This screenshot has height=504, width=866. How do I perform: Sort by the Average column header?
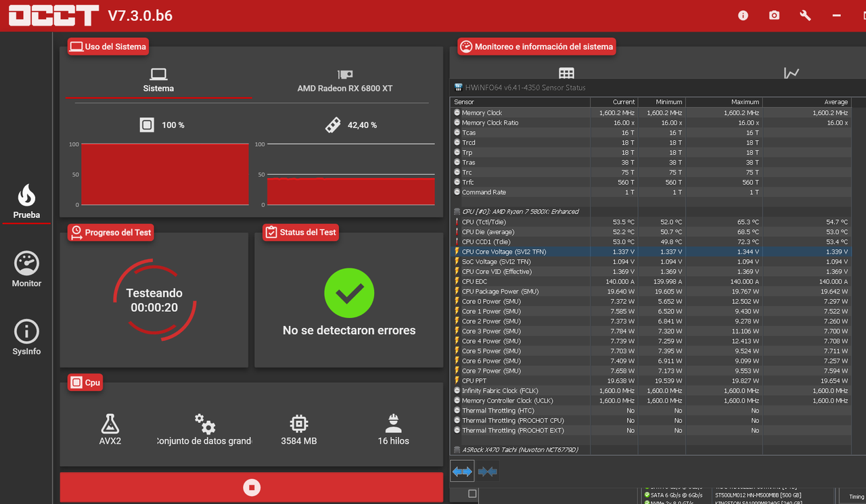pyautogui.click(x=806, y=102)
